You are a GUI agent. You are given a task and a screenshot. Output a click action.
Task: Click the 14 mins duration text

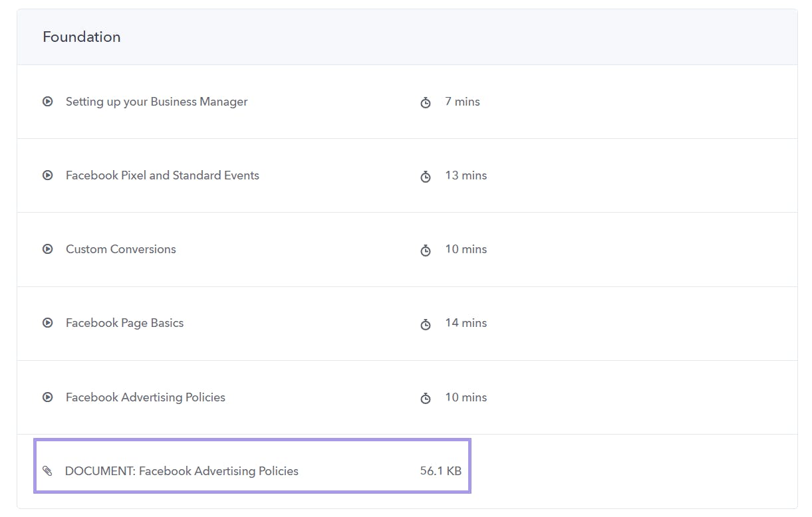466,323
